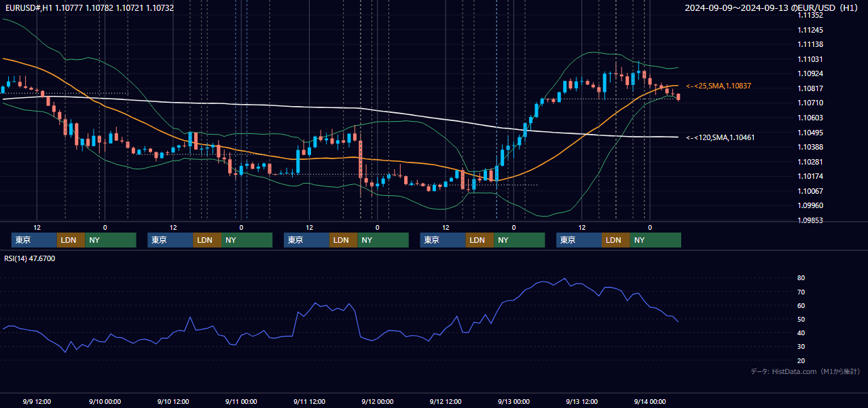Image resolution: width=868 pixels, height=408 pixels.
Task: Click the 9/12 00:00 date label
Action: pos(378,401)
